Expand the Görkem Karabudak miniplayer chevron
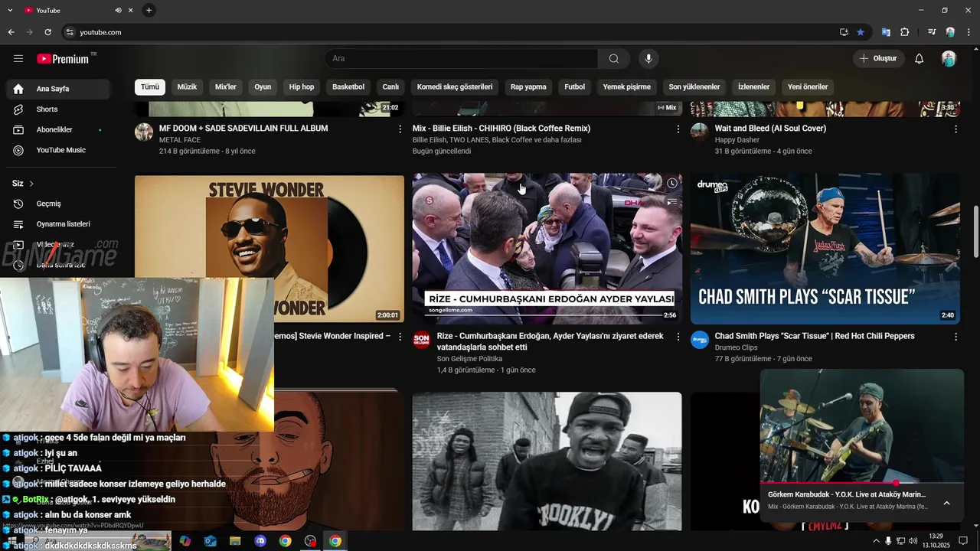Image resolution: width=980 pixels, height=551 pixels. [946, 503]
